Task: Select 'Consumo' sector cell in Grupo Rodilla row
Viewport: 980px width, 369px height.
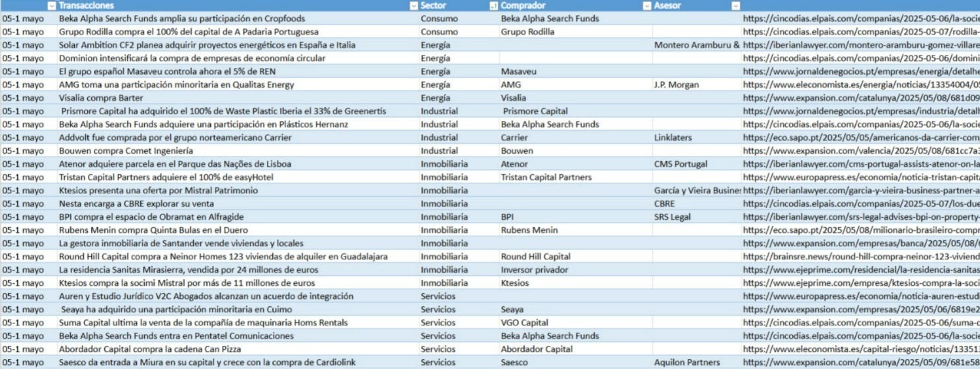Action: pos(459,32)
